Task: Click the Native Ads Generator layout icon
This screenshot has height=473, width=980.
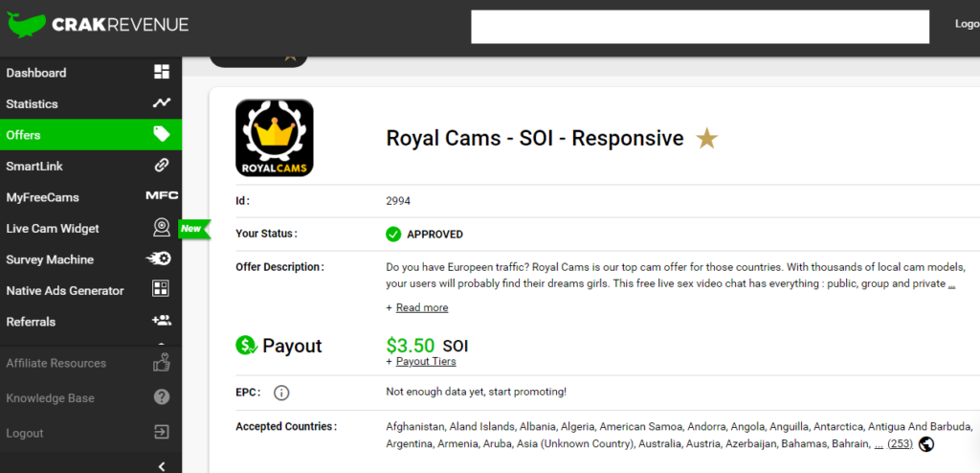Action: pos(162,289)
